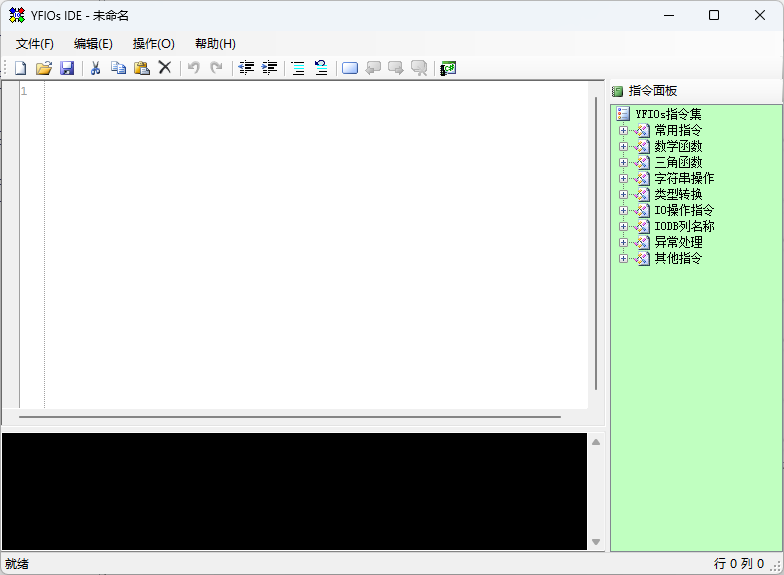Click inside the code editor on line 1
The height and width of the screenshot is (575, 784).
(300, 91)
